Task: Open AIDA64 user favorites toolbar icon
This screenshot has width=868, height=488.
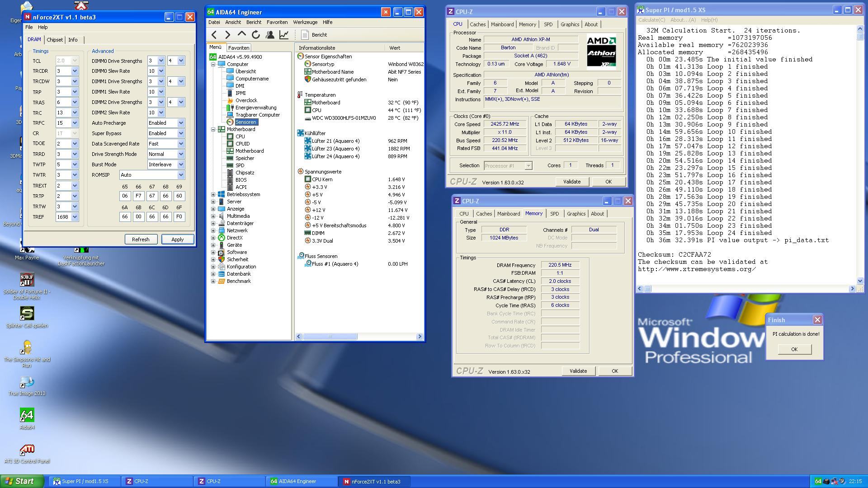Action: click(270, 35)
